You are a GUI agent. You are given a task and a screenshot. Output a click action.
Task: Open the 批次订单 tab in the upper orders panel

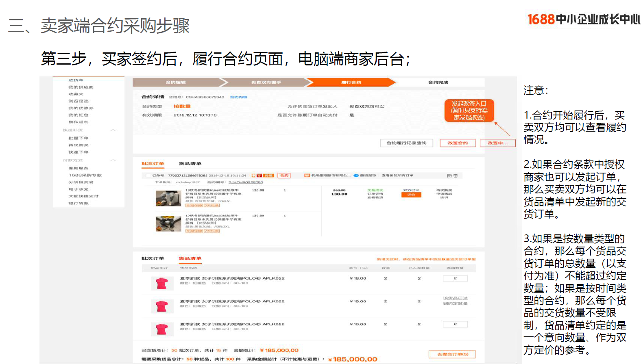coord(153,164)
